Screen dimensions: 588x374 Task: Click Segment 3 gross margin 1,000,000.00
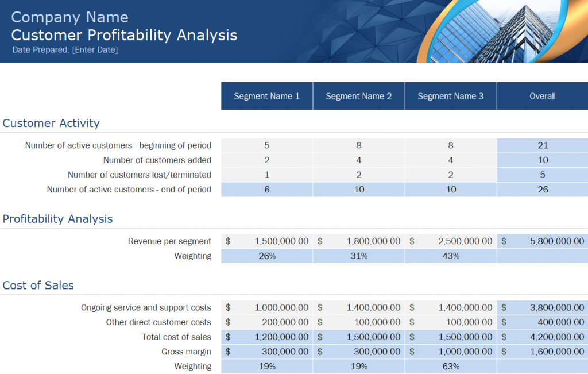click(451, 352)
